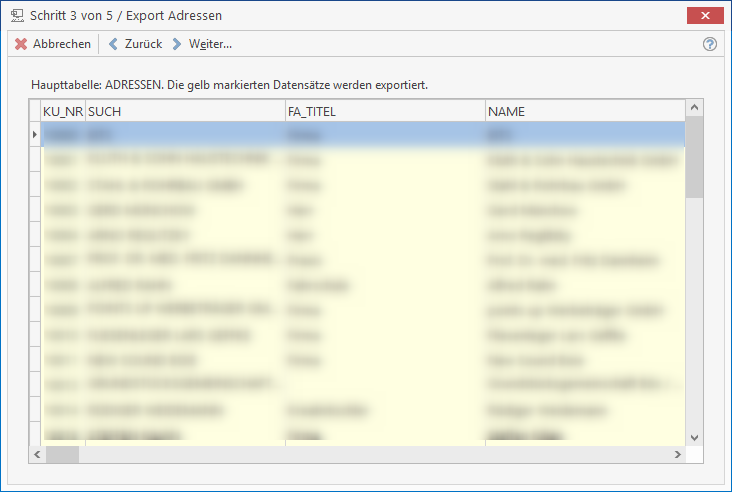Open help via question mark icon
Viewport: 732px width, 492px height.
click(710, 44)
